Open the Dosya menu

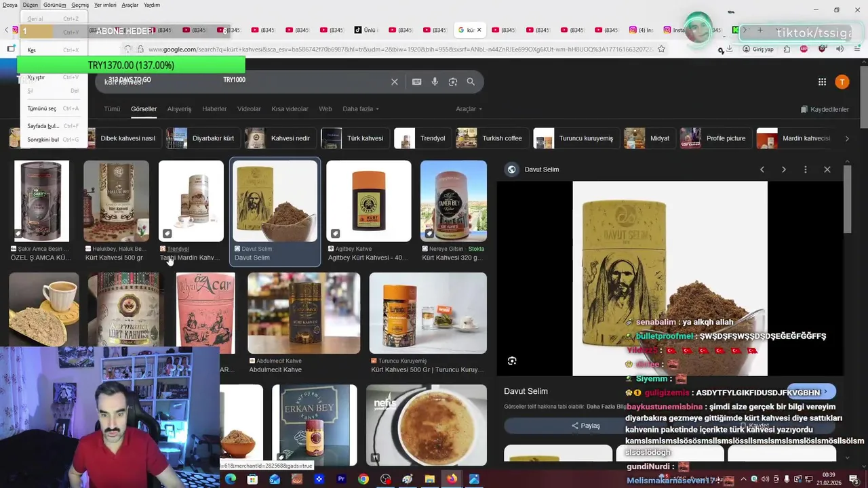point(10,5)
